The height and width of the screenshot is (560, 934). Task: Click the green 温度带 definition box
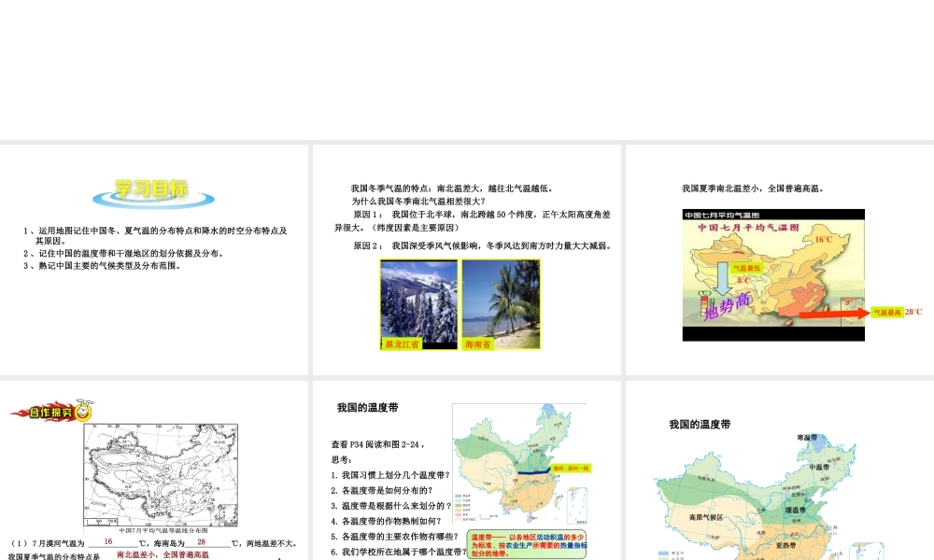coord(527,544)
